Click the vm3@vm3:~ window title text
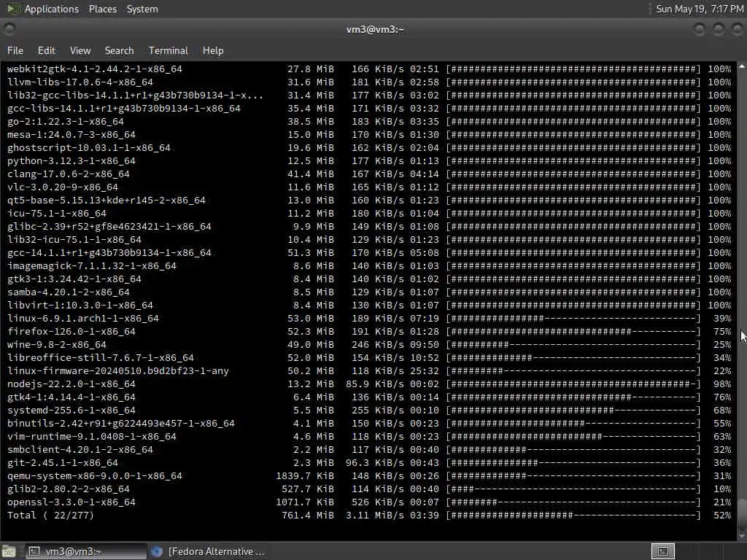The height and width of the screenshot is (560, 747). (375, 29)
